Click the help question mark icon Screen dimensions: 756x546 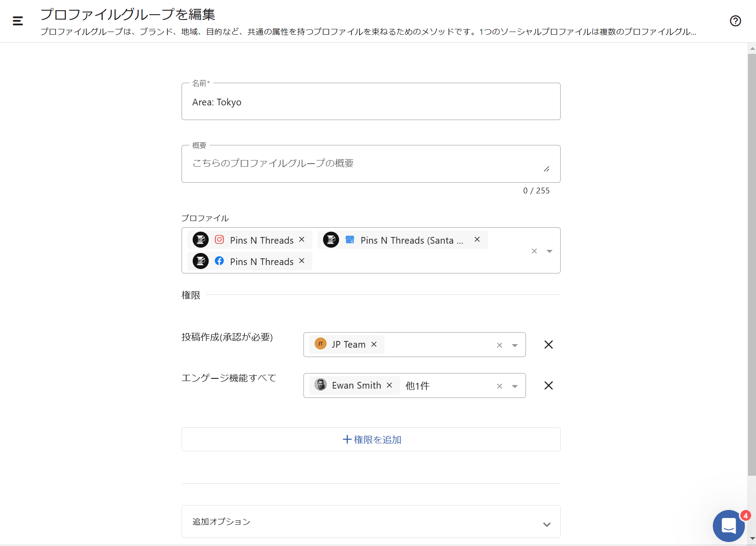[x=735, y=21]
